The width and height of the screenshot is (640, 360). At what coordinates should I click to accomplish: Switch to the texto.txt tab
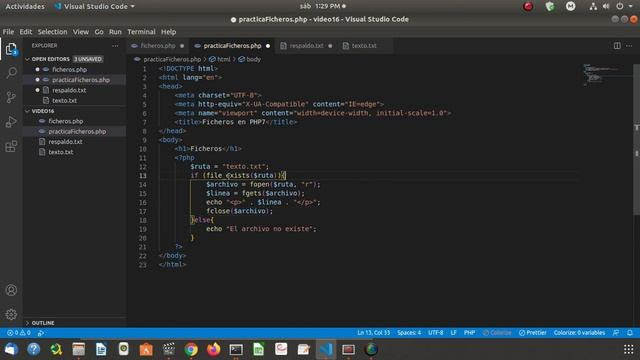point(364,46)
